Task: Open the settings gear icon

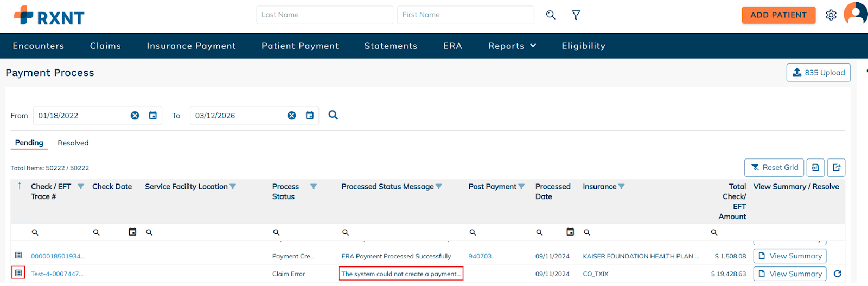Action: point(831,15)
